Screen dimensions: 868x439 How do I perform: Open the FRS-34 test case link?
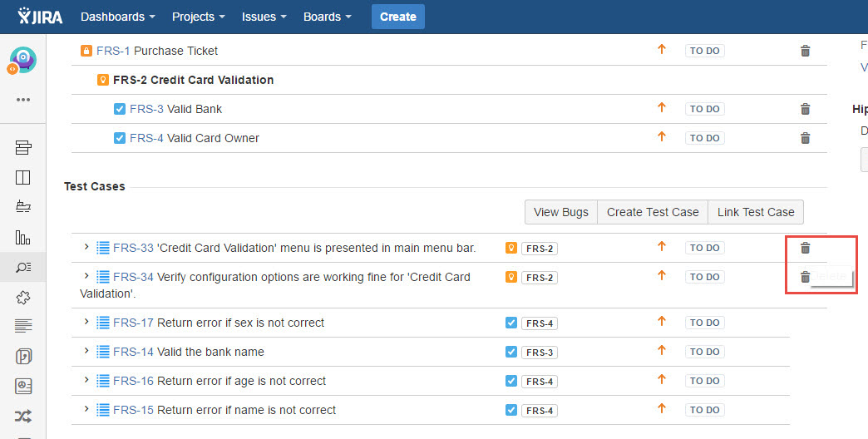click(x=133, y=277)
